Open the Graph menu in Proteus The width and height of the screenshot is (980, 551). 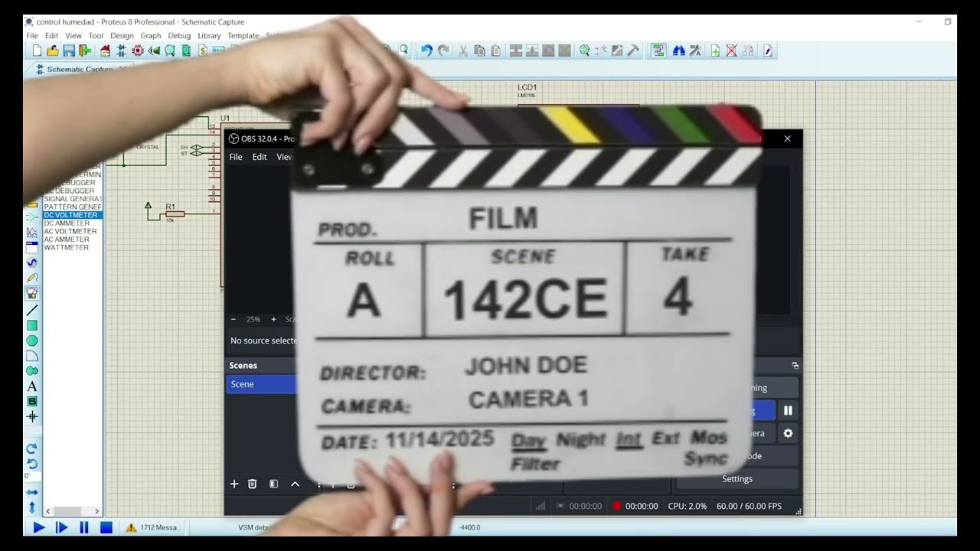(x=151, y=36)
